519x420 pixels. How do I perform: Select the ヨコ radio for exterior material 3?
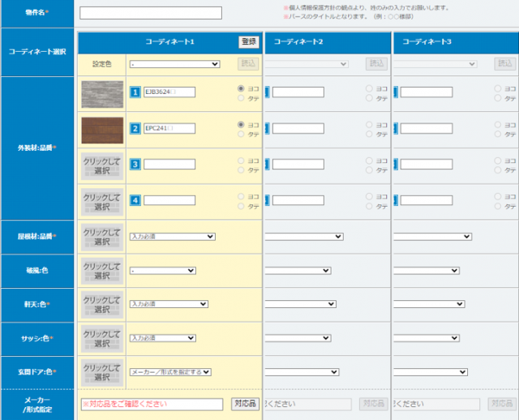241,160
